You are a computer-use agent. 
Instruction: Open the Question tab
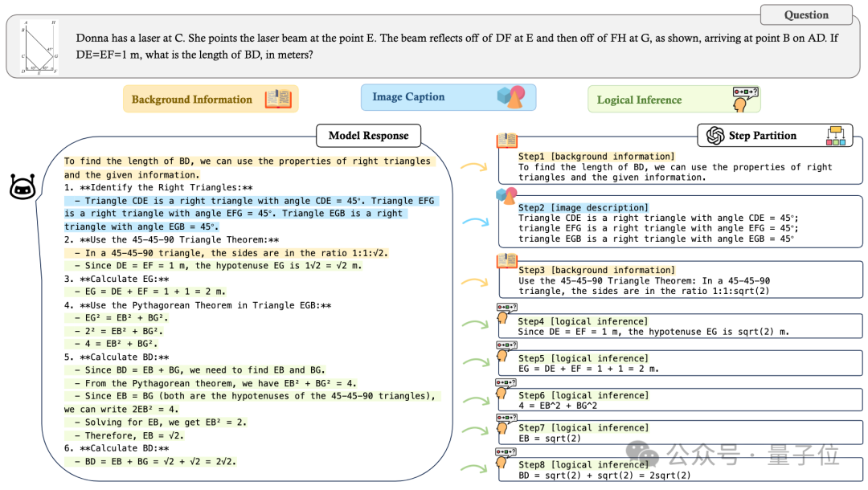806,15
